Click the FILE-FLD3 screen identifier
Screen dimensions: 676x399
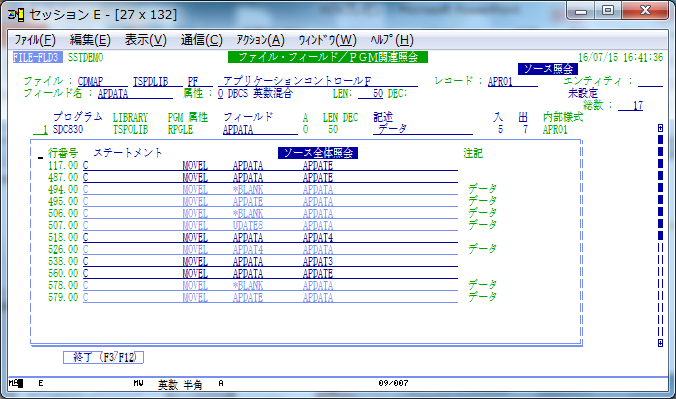tap(38, 57)
